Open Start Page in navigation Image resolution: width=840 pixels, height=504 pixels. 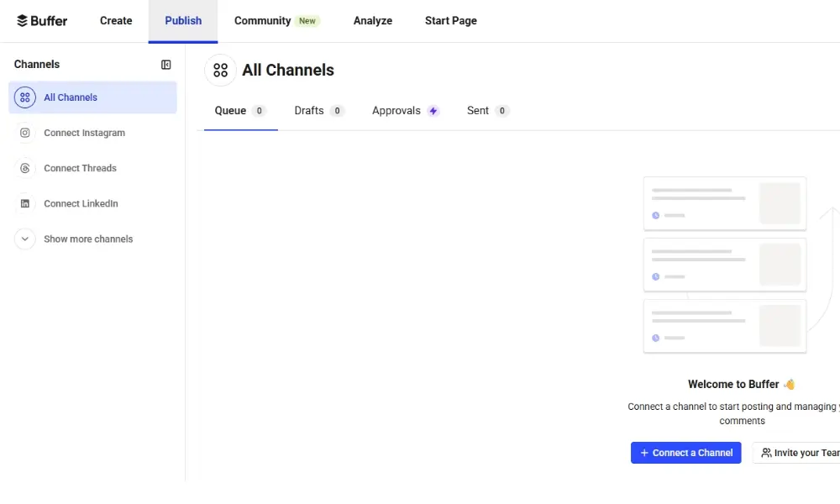[450, 21]
